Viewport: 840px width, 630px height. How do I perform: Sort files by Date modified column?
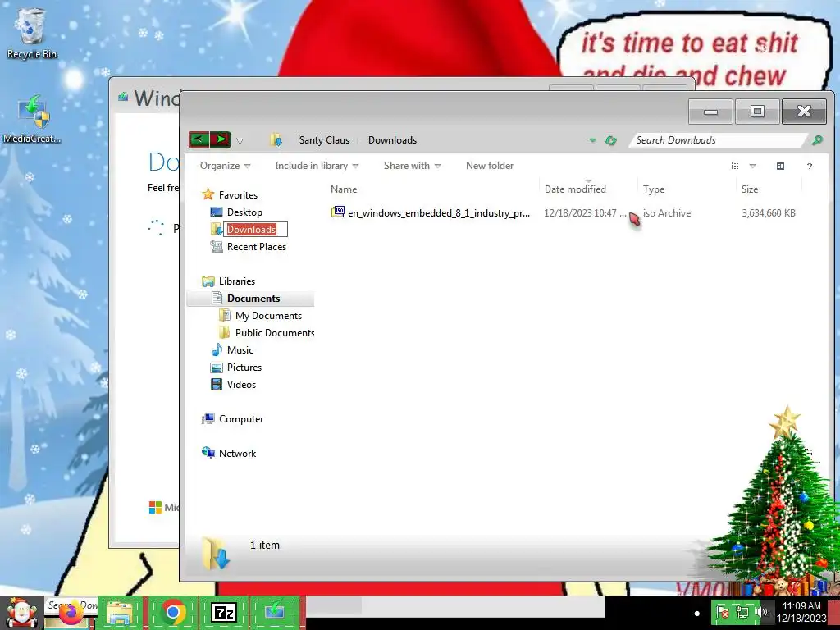575,189
